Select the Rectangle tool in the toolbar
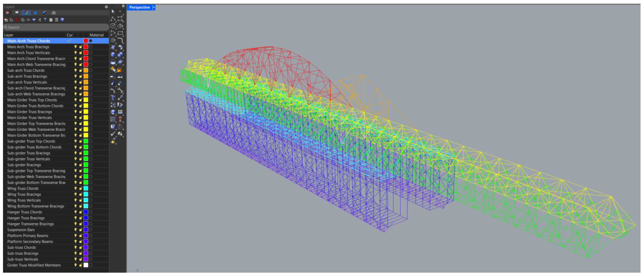Screen dimensions: 644x276 pos(120,33)
